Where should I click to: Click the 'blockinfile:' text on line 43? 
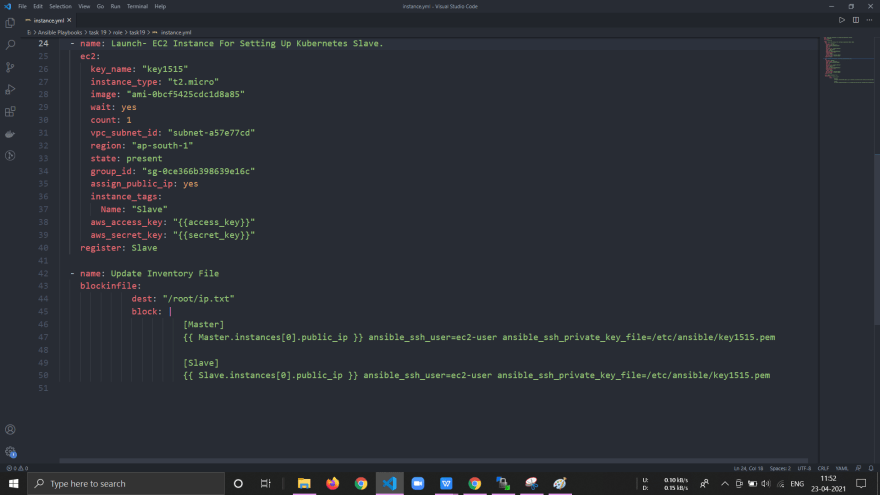tap(111, 286)
